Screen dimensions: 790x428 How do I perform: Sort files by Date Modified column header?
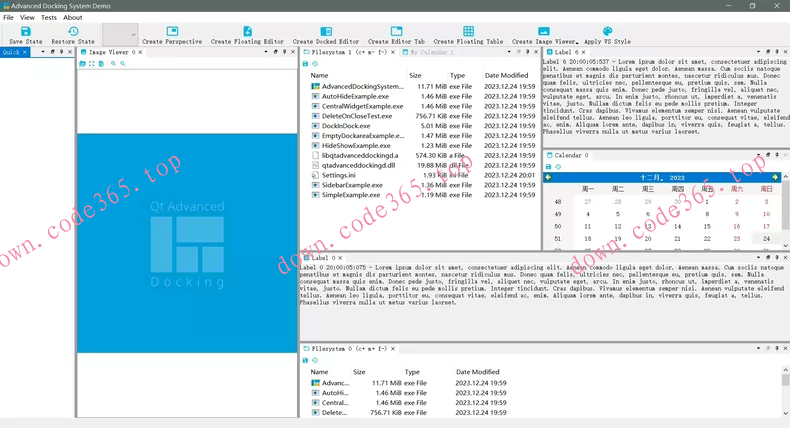click(506, 76)
